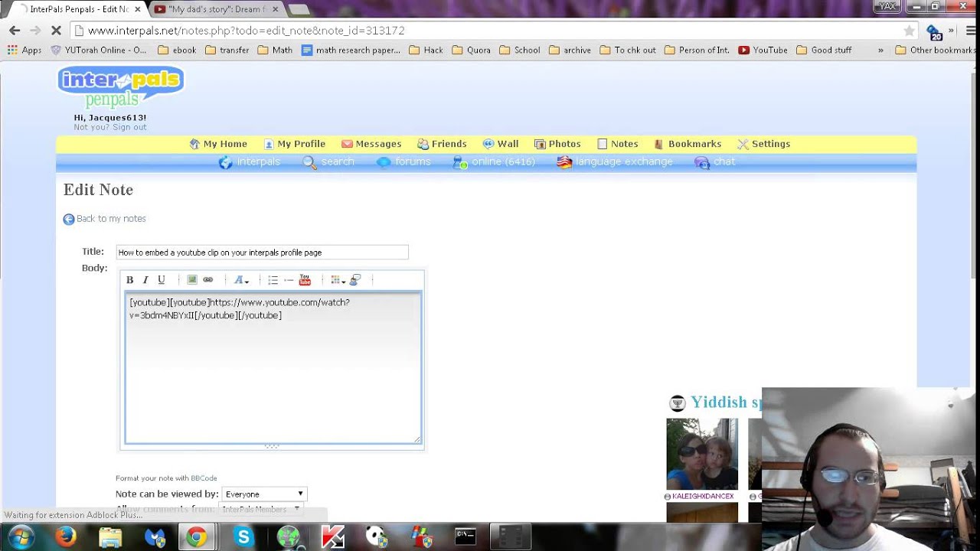Stop page loading with the X button
The height and width of the screenshot is (551, 980).
tap(57, 31)
